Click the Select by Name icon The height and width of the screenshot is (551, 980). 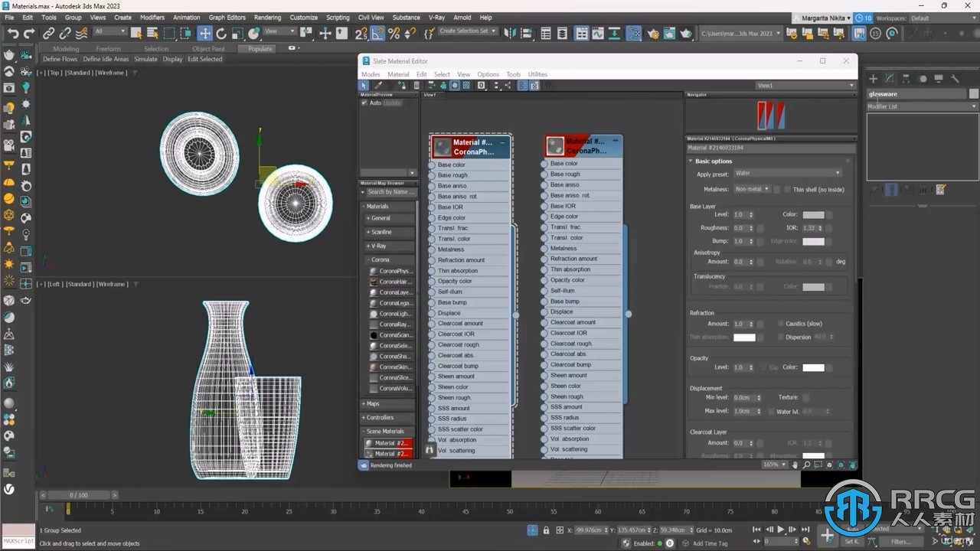click(x=152, y=33)
